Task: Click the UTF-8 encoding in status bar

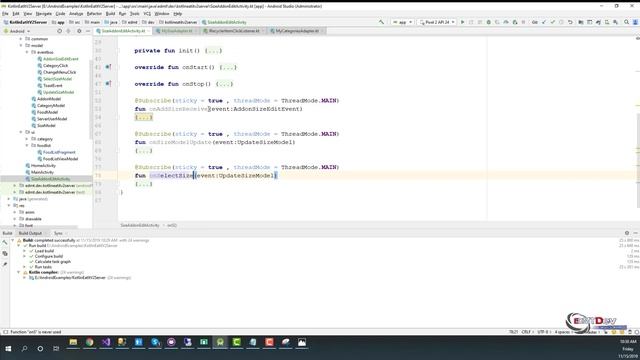Action: (543, 332)
